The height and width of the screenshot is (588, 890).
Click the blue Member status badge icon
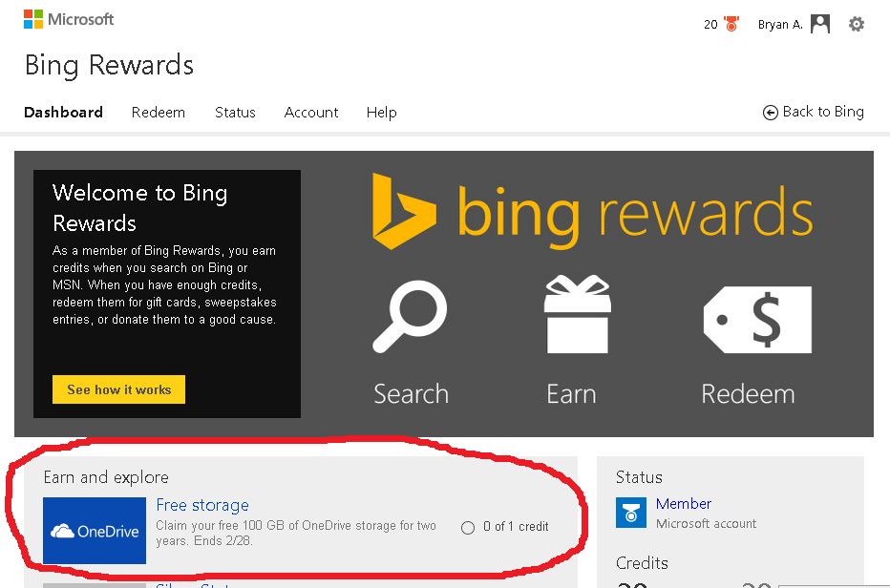click(630, 513)
